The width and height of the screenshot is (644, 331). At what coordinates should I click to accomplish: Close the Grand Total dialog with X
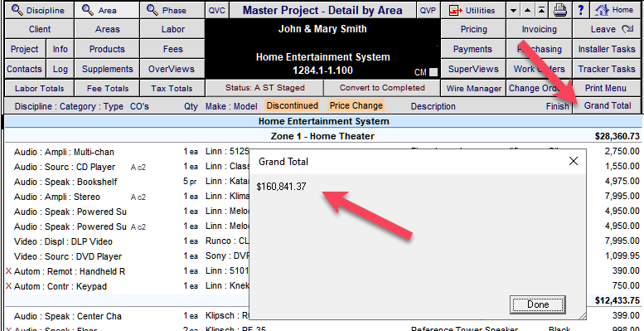[x=573, y=161]
